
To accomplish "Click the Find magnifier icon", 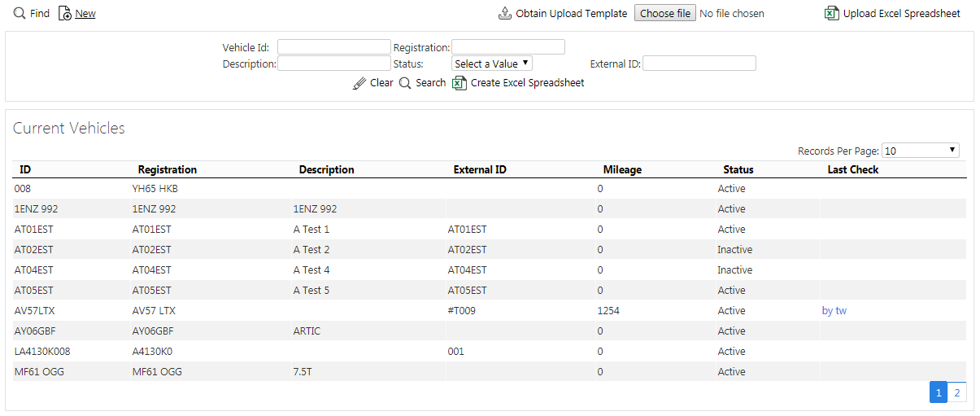I will [x=20, y=13].
